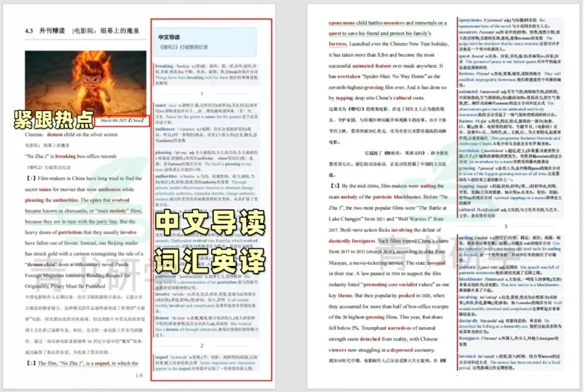Click glossary entry 'feature' on the right page
585x392 pixels.
466,121
